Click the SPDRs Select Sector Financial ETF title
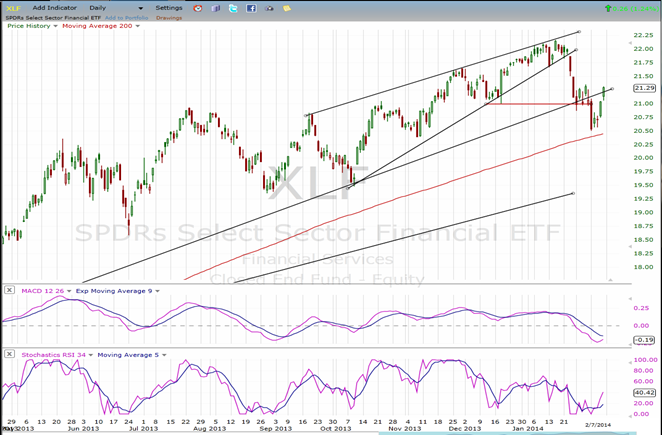 53,18
